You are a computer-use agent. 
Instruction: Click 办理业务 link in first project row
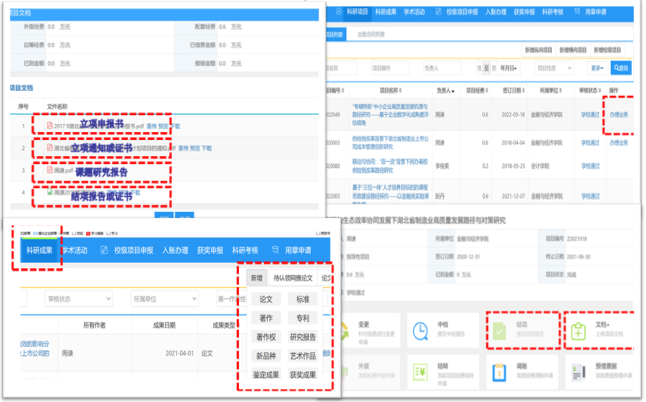click(x=619, y=114)
